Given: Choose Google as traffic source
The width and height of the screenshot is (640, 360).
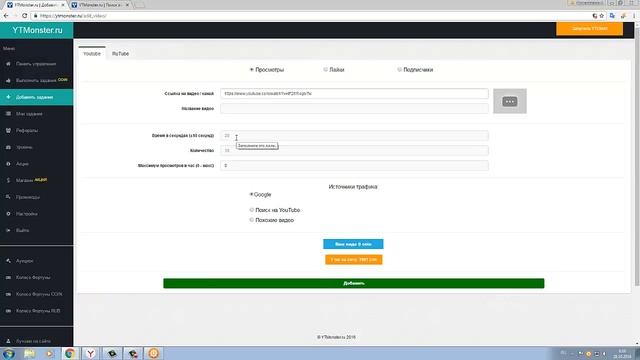Looking at the screenshot, I should click(251, 194).
